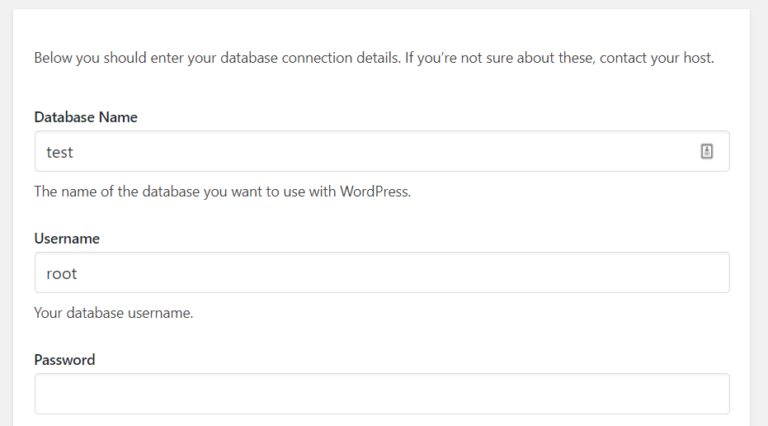
Task: Click 'Below you should enter' intro text start
Action: coord(90,58)
